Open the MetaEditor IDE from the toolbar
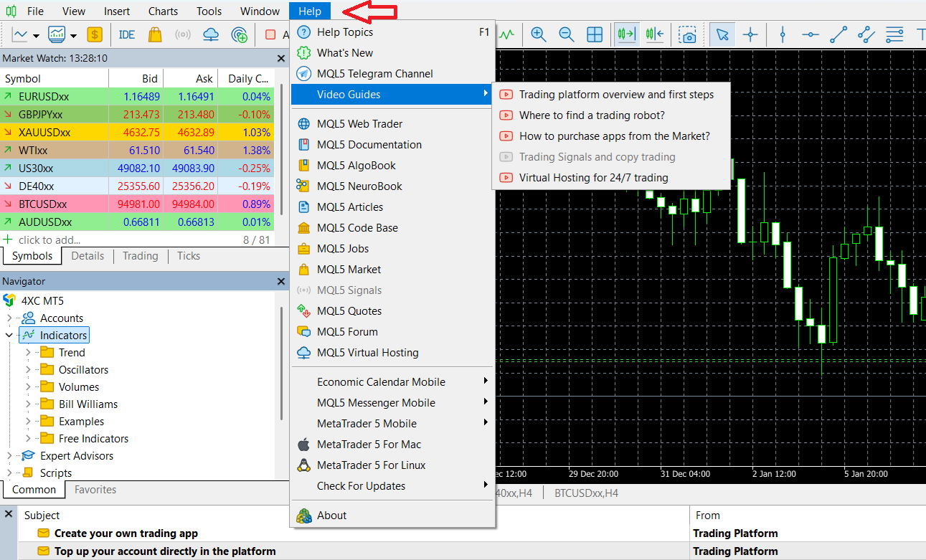 coord(127,34)
